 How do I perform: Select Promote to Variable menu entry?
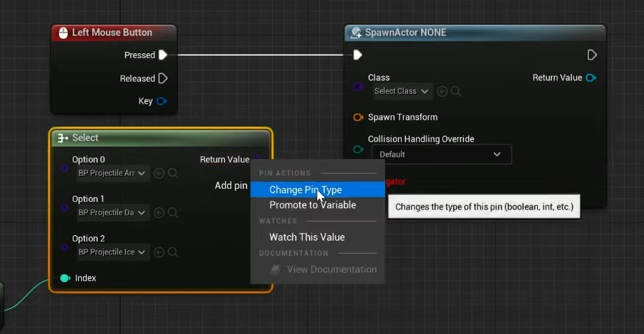click(312, 205)
